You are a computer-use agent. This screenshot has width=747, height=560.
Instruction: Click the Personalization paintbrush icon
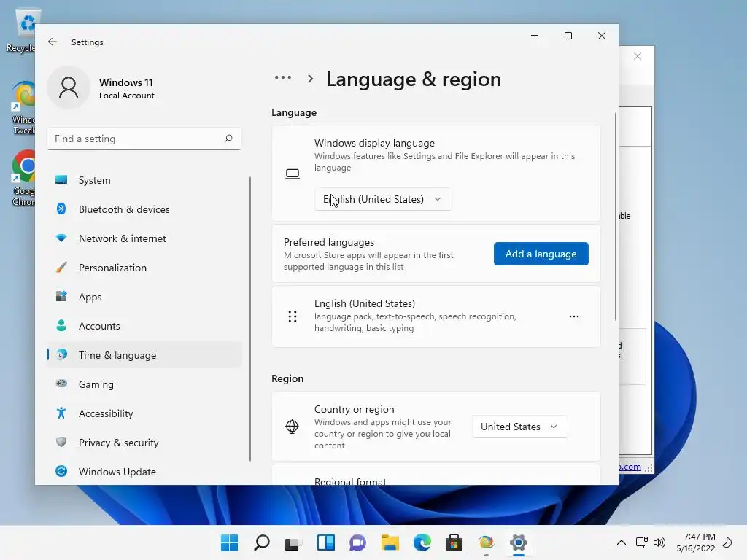point(61,267)
